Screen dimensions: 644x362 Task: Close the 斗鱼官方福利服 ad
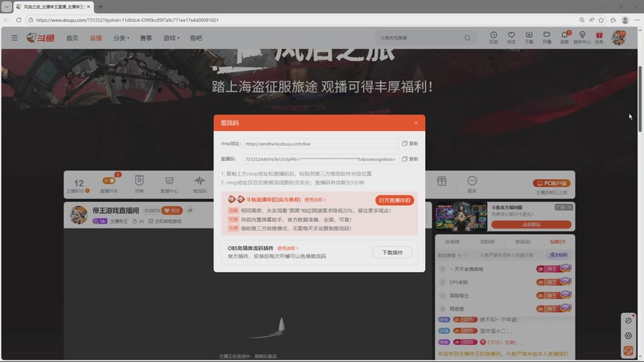[570, 208]
